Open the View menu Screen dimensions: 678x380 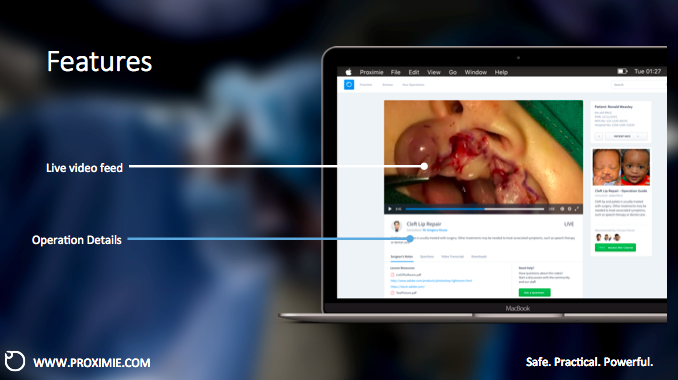point(434,72)
